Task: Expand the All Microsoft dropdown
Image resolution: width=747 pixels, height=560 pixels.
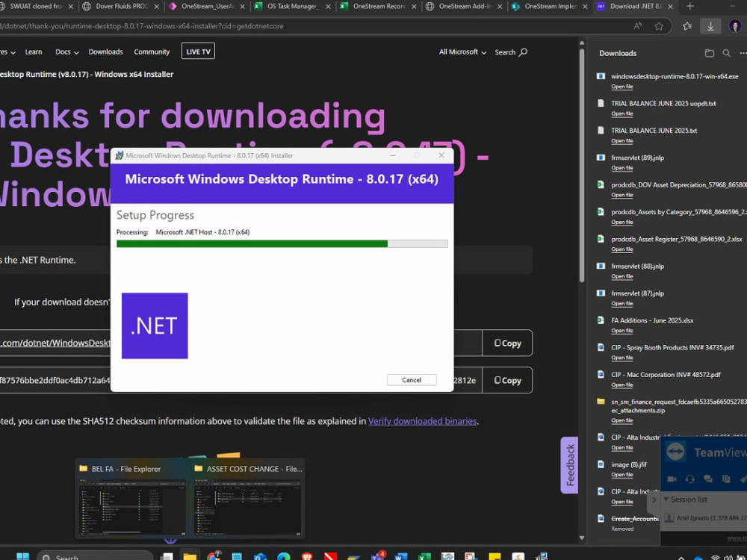Action: [462, 52]
